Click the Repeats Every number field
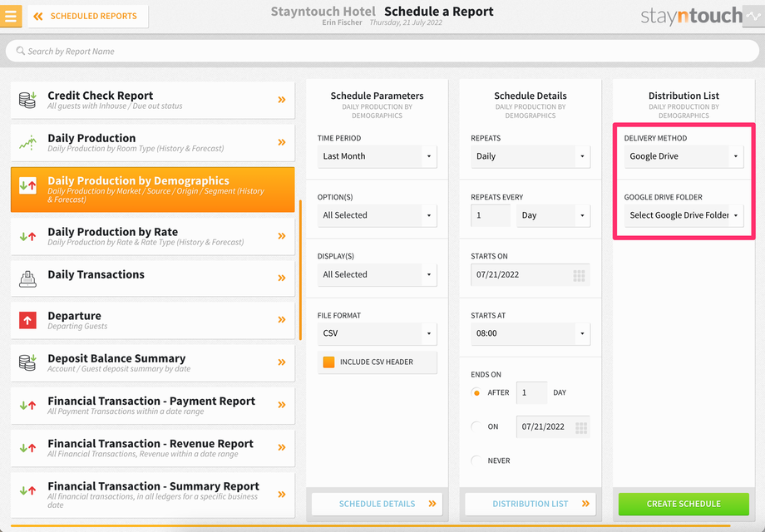The height and width of the screenshot is (532, 765). pos(491,215)
